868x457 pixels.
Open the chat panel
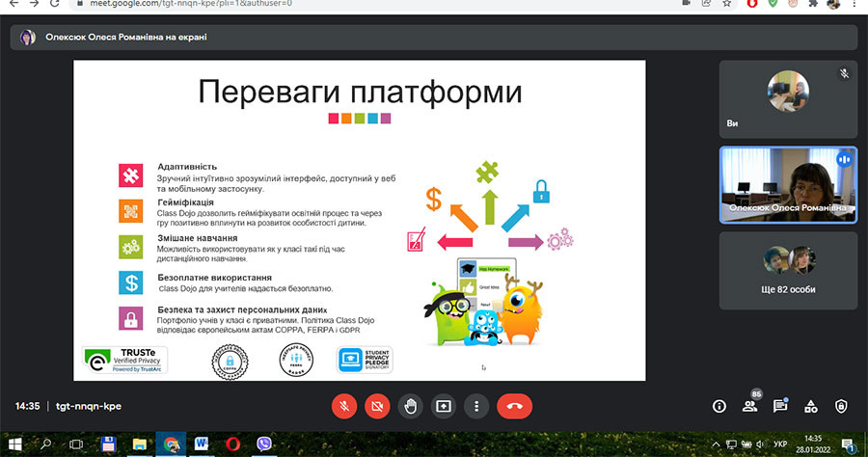pos(780,407)
